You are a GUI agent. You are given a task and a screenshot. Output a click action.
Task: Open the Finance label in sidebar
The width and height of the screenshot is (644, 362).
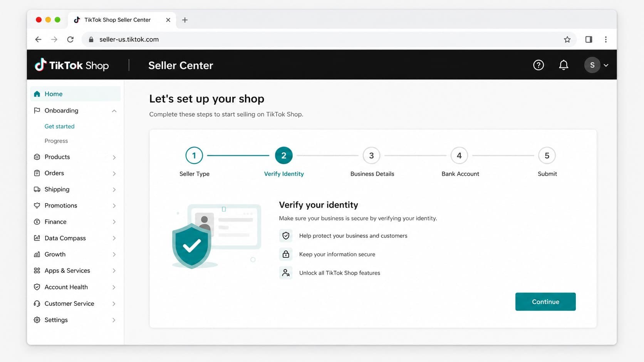pos(55,222)
